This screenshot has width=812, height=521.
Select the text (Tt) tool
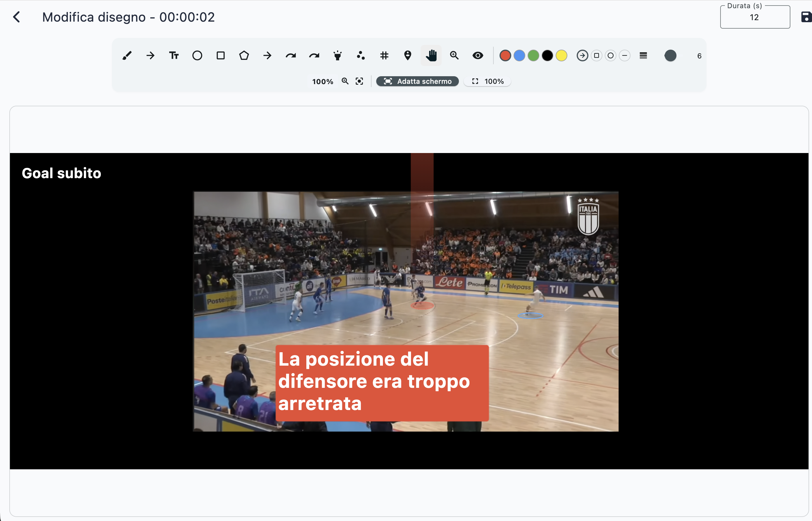click(174, 55)
